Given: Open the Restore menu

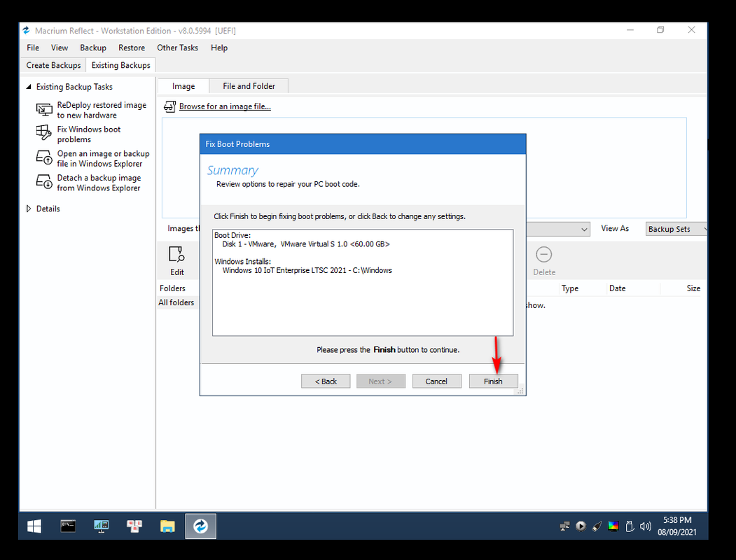Looking at the screenshot, I should 132,48.
